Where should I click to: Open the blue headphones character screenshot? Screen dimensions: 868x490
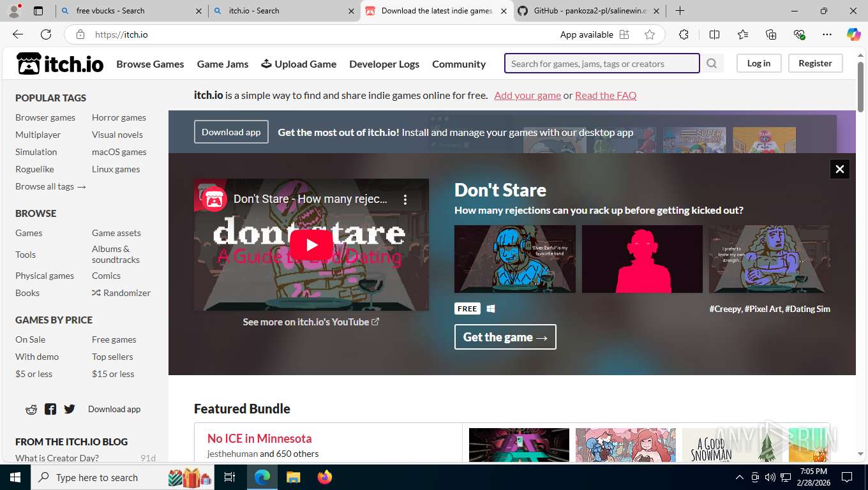(515, 259)
